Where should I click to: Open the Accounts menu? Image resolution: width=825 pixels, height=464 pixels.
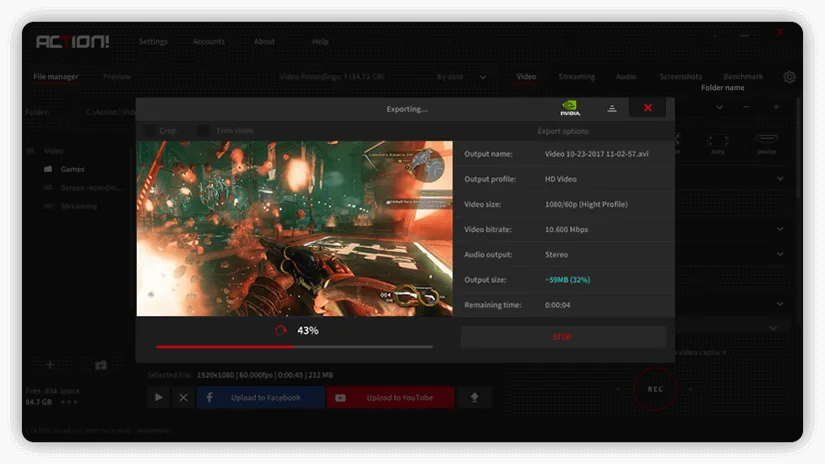click(x=208, y=42)
